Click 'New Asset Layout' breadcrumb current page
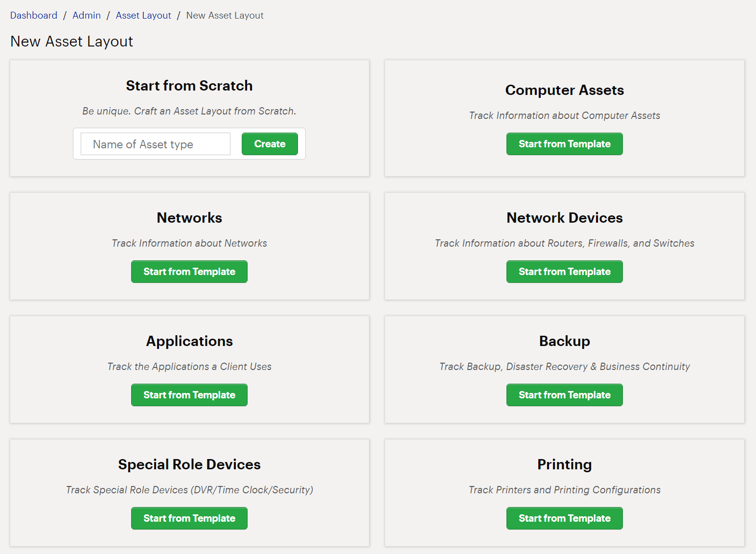 click(x=225, y=15)
